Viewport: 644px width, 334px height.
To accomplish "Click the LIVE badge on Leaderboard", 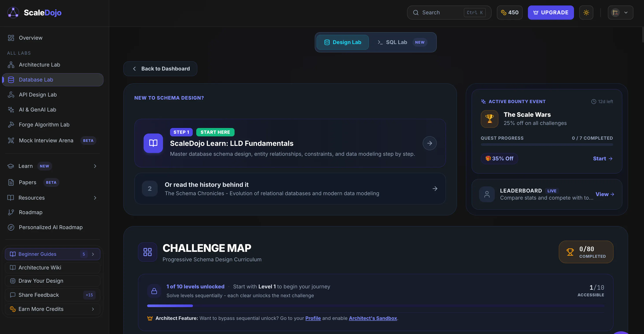I will (552, 191).
